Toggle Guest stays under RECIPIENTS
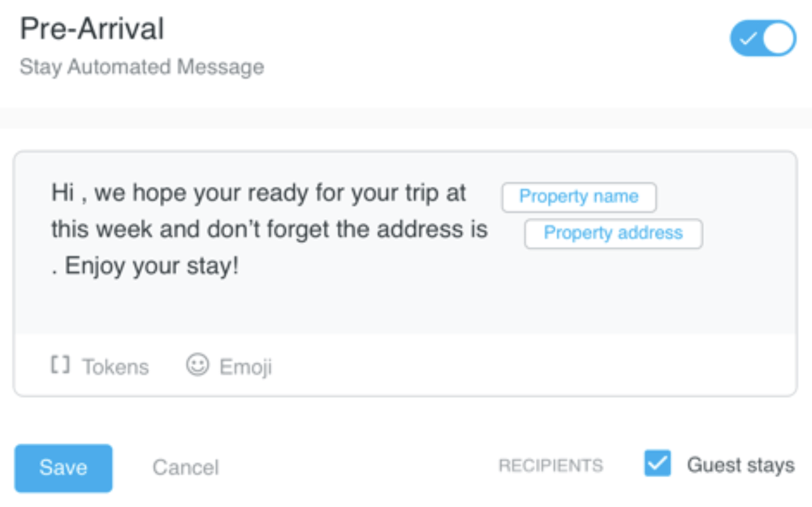The width and height of the screenshot is (812, 507). 657,464
